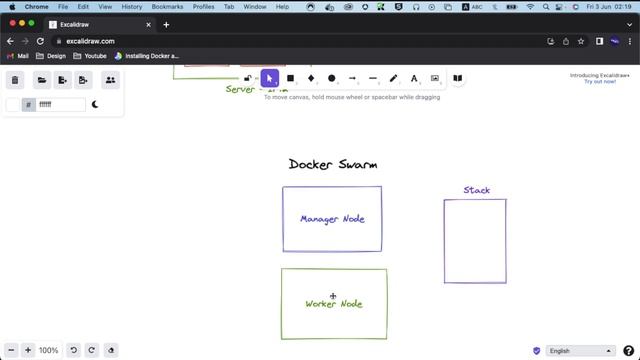Open the Library book icon

(x=458, y=78)
